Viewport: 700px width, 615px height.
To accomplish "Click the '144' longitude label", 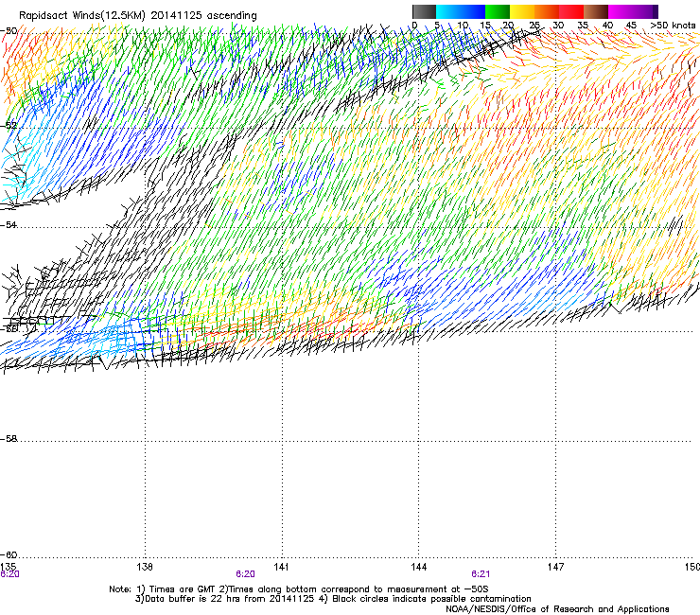I will click(x=418, y=567).
